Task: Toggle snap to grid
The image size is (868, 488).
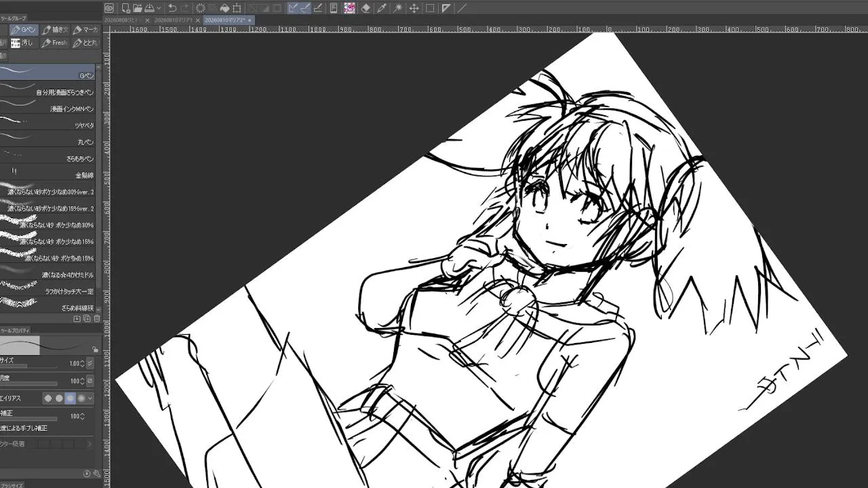Action: tap(317, 8)
